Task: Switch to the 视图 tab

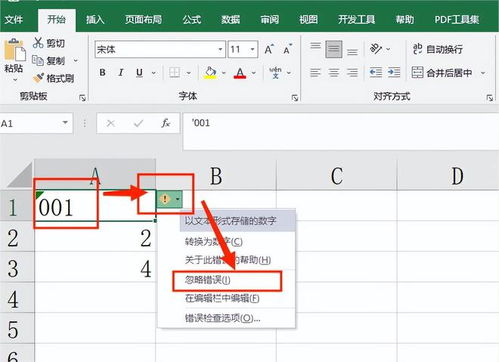Action: (308, 19)
